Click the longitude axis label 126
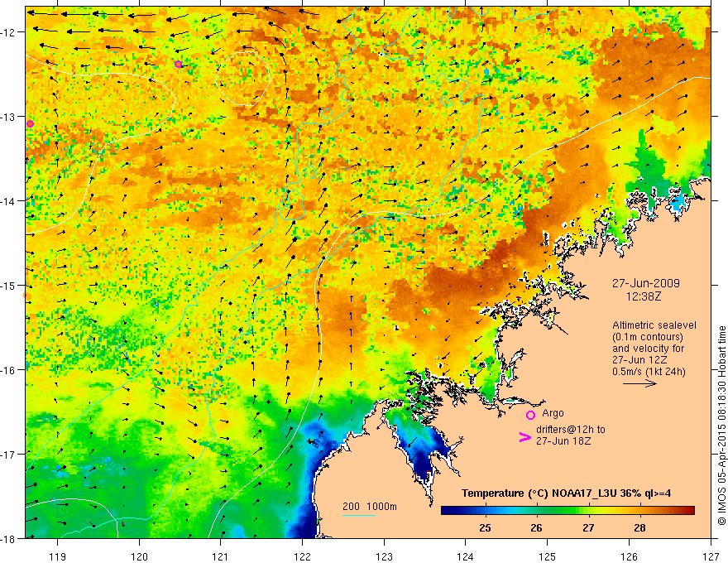 [629, 556]
